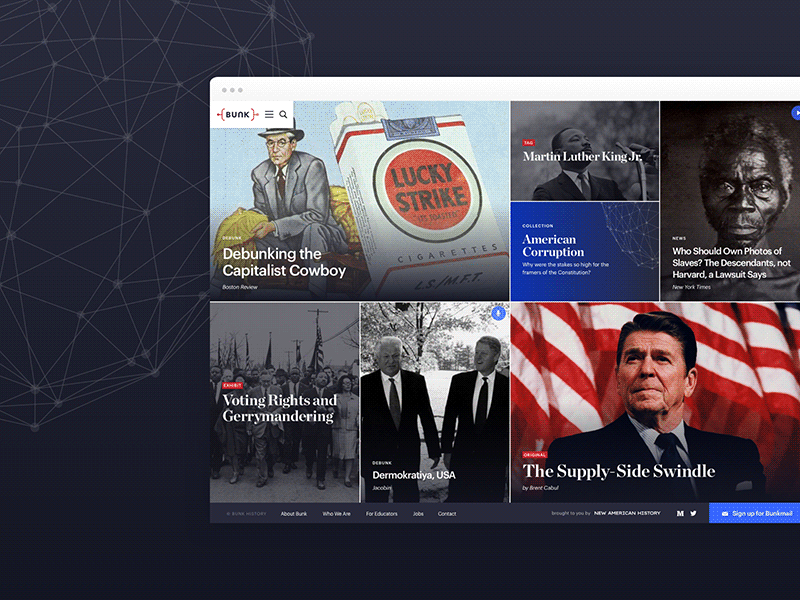
Task: Click the Boston Review source text
Action: pyautogui.click(x=240, y=287)
